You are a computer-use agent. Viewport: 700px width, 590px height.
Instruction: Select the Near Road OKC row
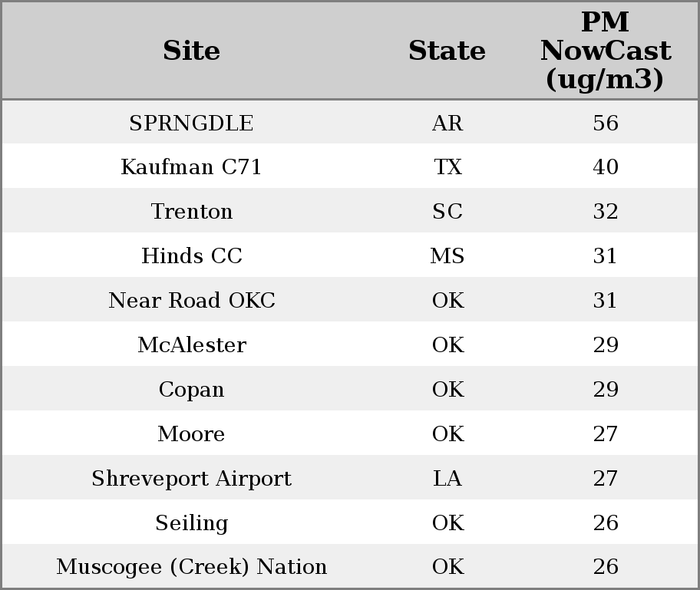tap(191, 301)
